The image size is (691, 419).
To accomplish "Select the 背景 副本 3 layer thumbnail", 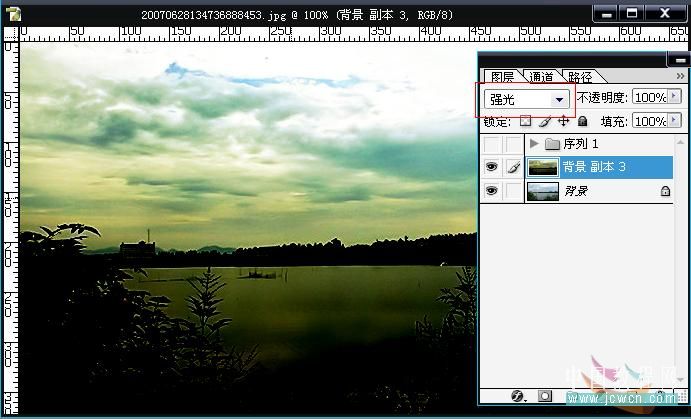I will coord(543,167).
